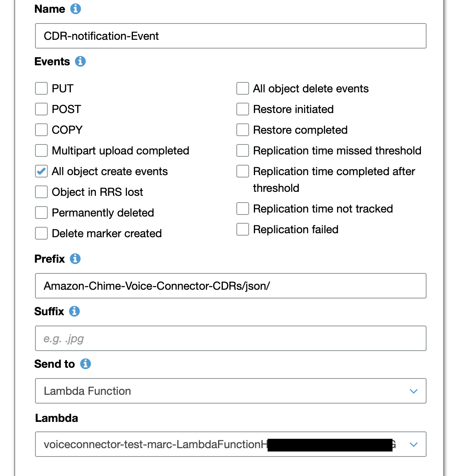Click into the Prefix input field

tap(231, 286)
